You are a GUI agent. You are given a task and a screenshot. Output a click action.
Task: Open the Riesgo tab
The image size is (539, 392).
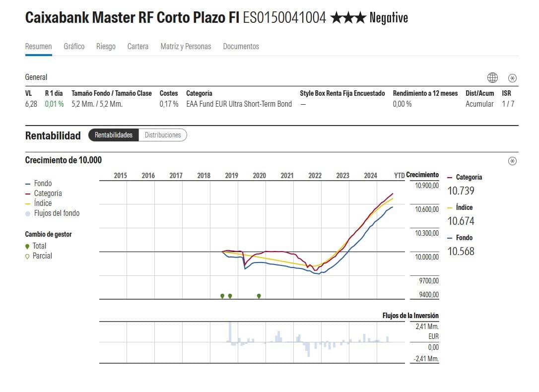pyautogui.click(x=106, y=46)
